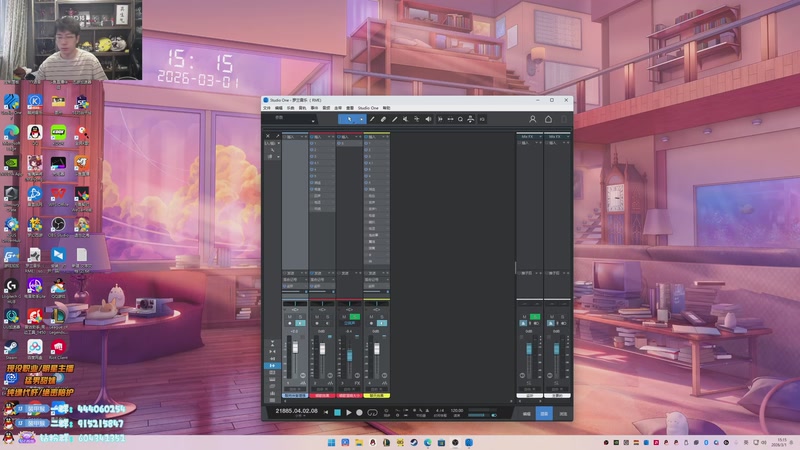This screenshot has width=800, height=450.
Task: Click channel 3 blue fader handle
Action: point(349,355)
